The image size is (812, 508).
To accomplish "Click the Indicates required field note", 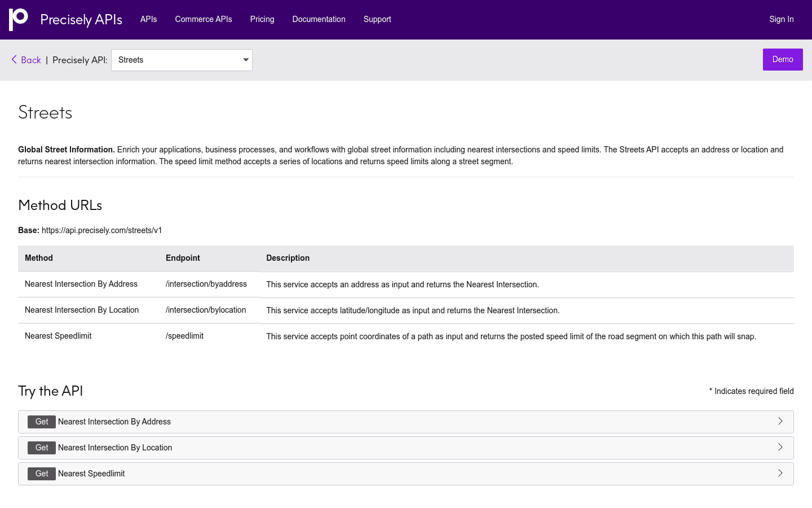I will (751, 391).
